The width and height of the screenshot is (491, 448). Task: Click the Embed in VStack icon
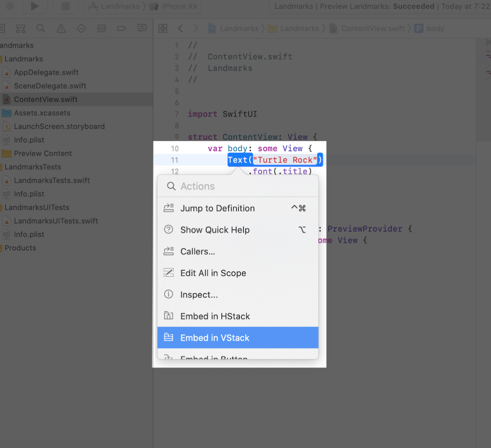pos(168,337)
